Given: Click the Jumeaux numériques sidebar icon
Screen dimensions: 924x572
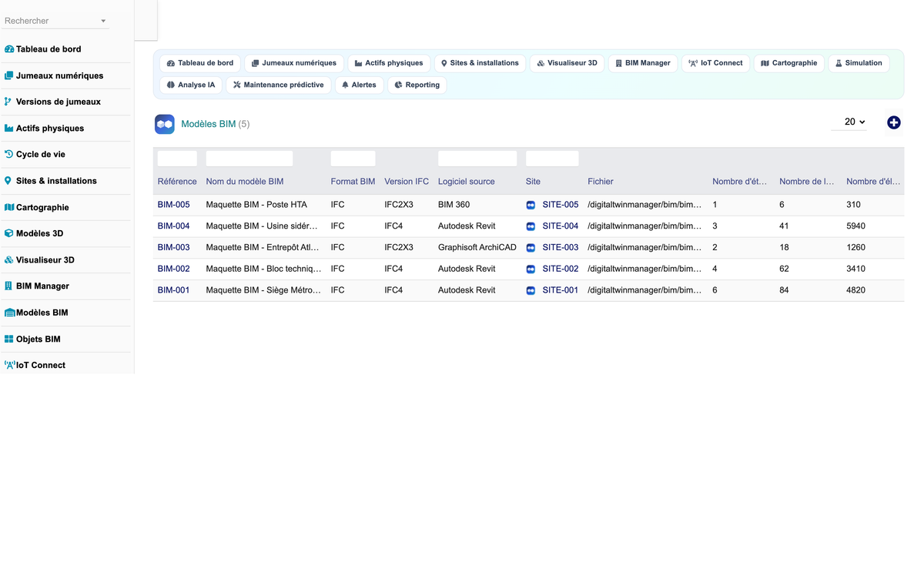Looking at the screenshot, I should click(x=9, y=75).
